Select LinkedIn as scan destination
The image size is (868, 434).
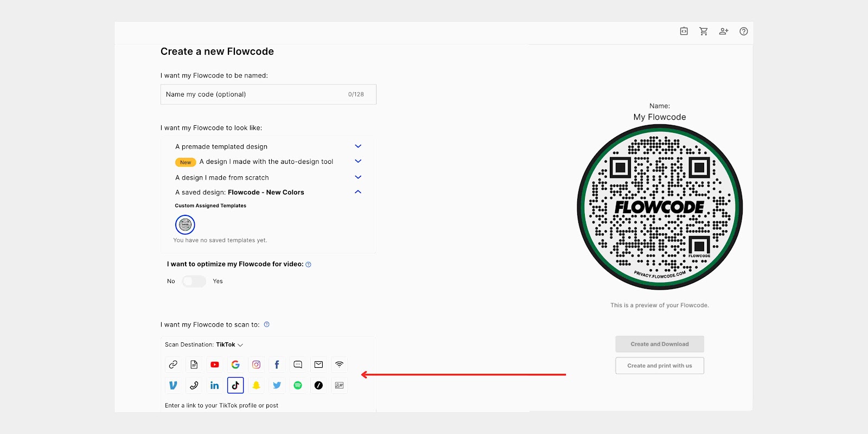(x=215, y=385)
